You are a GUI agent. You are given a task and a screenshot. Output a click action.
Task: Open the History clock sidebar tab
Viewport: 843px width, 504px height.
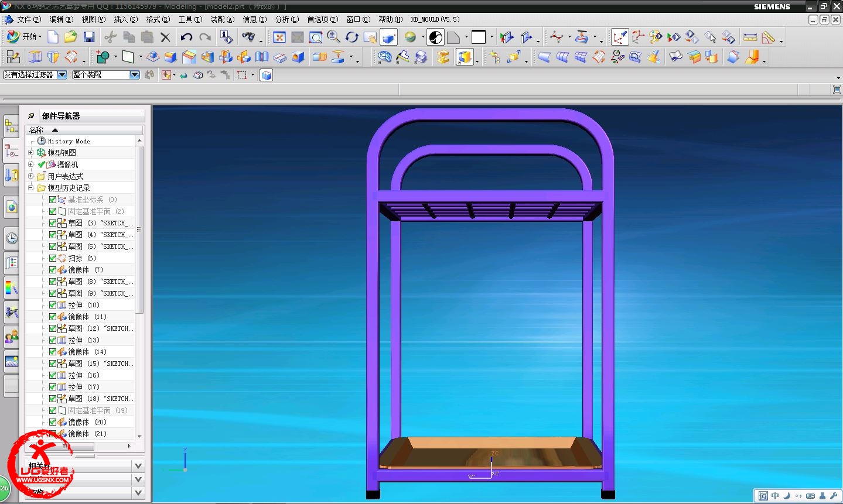point(11,238)
